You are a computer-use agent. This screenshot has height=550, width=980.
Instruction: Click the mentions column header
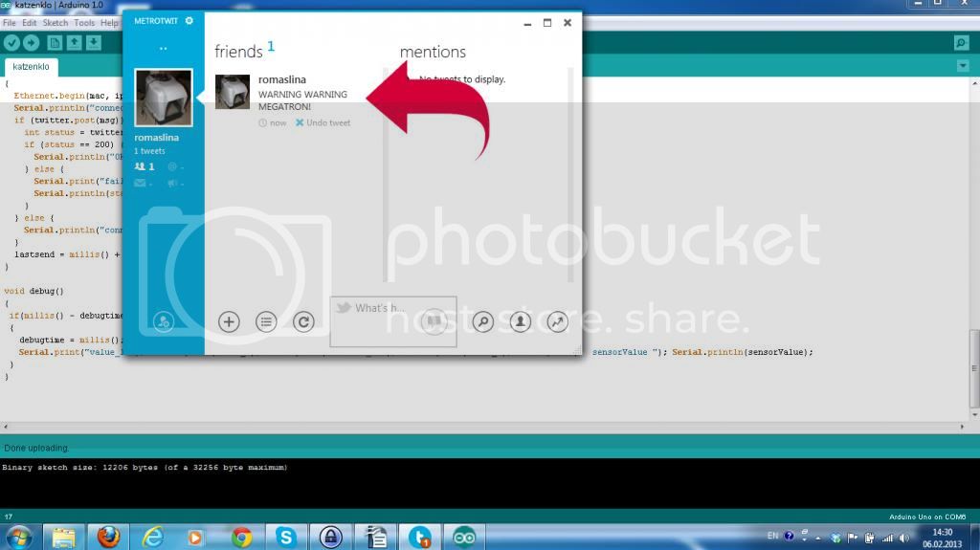[x=433, y=52]
